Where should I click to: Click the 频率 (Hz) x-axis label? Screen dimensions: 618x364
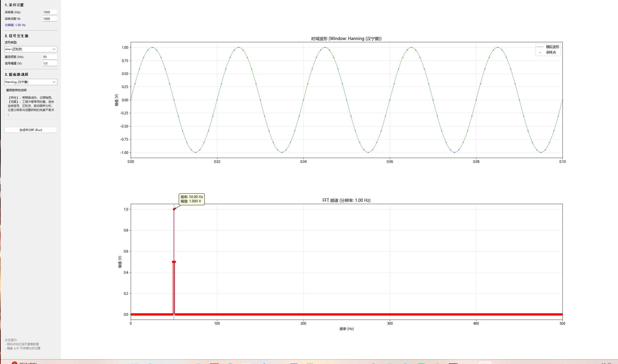(x=346, y=329)
